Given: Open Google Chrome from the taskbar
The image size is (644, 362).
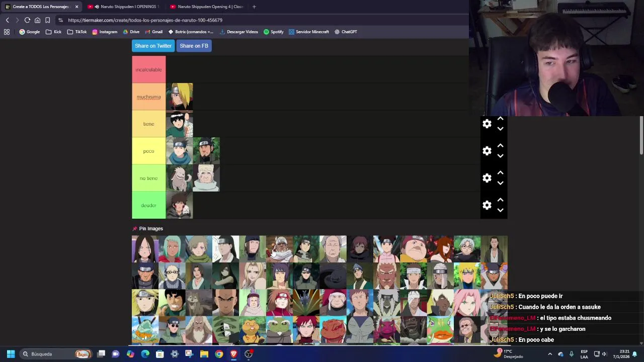Looking at the screenshot, I should (x=219, y=354).
